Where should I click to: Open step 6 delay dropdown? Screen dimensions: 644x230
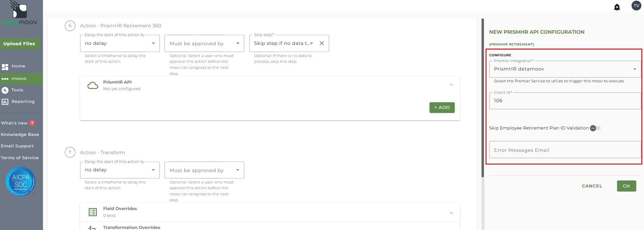(x=120, y=43)
